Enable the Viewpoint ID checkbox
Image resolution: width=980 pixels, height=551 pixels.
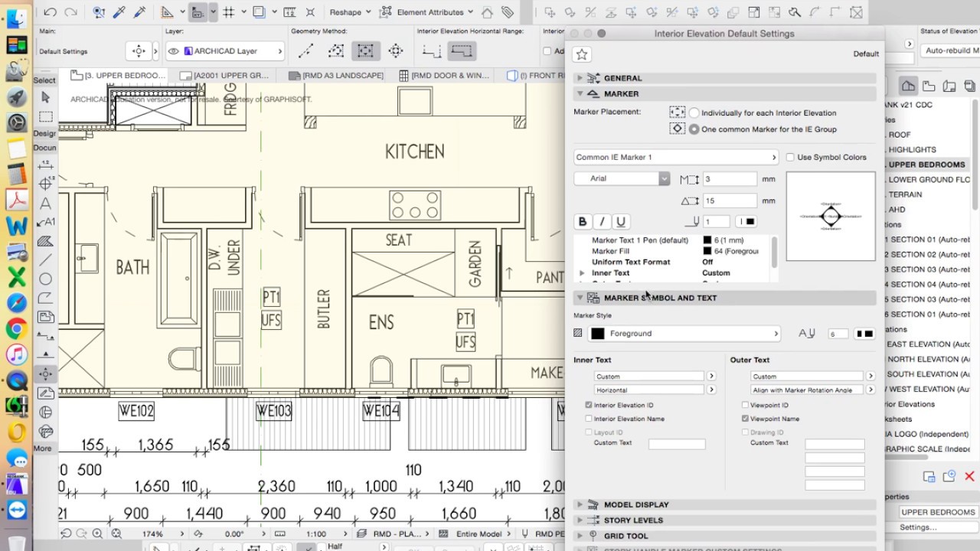pos(745,405)
